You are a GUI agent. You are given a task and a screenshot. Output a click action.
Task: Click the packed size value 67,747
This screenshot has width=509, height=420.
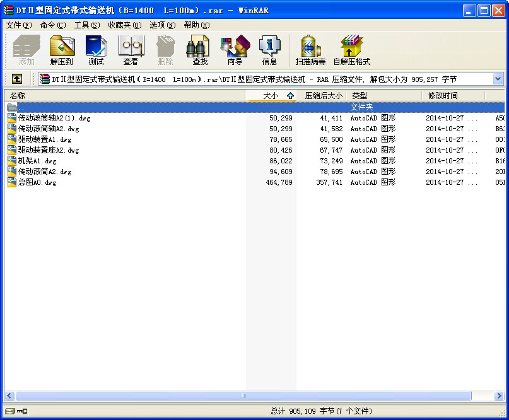pyautogui.click(x=331, y=150)
